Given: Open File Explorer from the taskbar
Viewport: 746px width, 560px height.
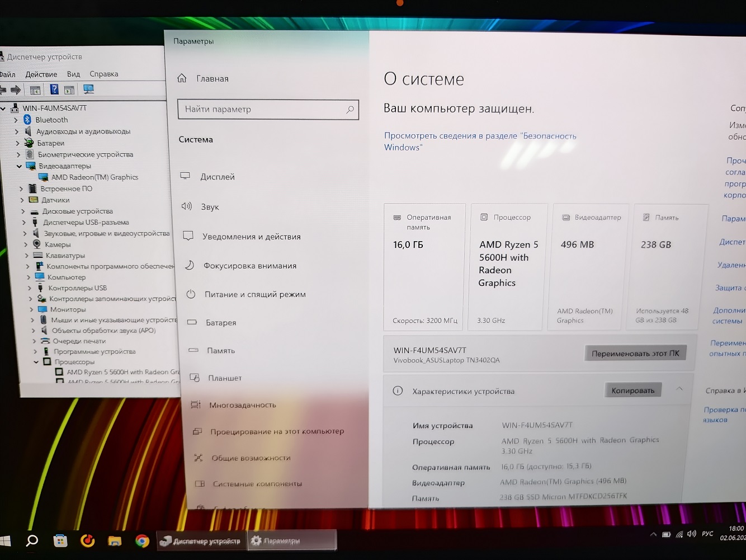Looking at the screenshot, I should coord(115,541).
